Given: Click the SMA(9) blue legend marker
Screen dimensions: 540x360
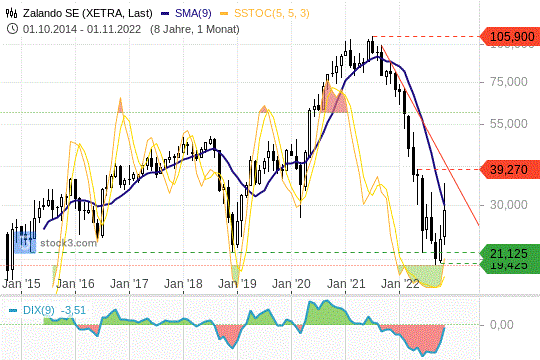Looking at the screenshot, I should (x=165, y=14).
